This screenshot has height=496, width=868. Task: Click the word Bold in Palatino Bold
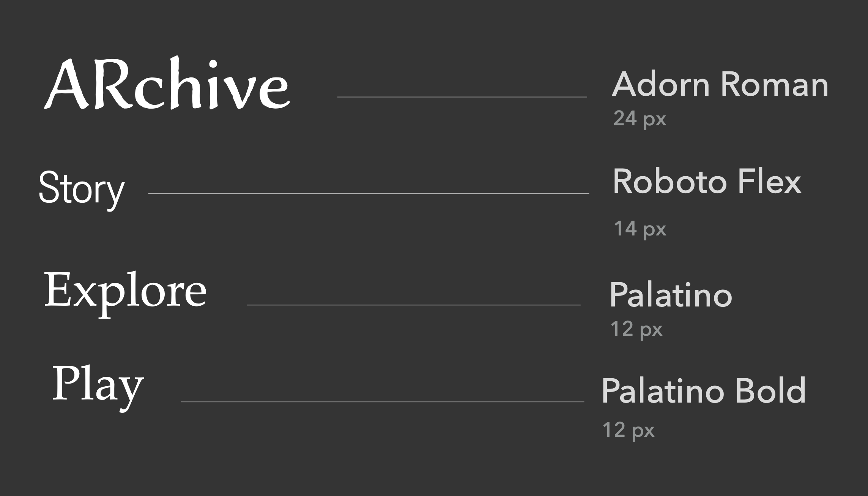click(770, 391)
